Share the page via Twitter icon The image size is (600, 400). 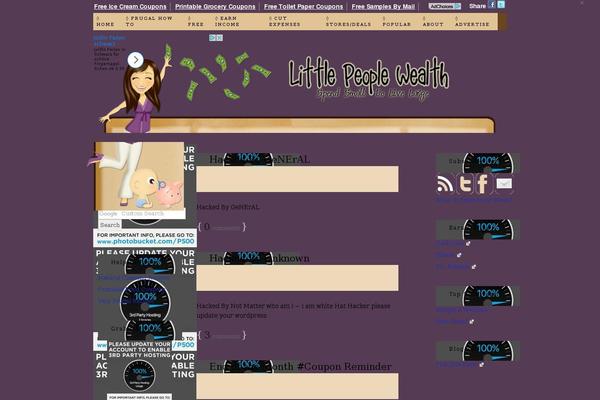(501, 5)
